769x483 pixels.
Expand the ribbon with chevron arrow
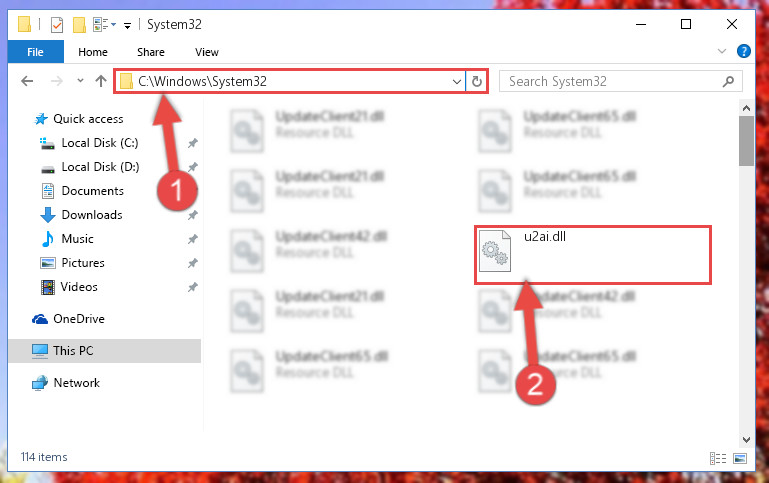(x=721, y=51)
